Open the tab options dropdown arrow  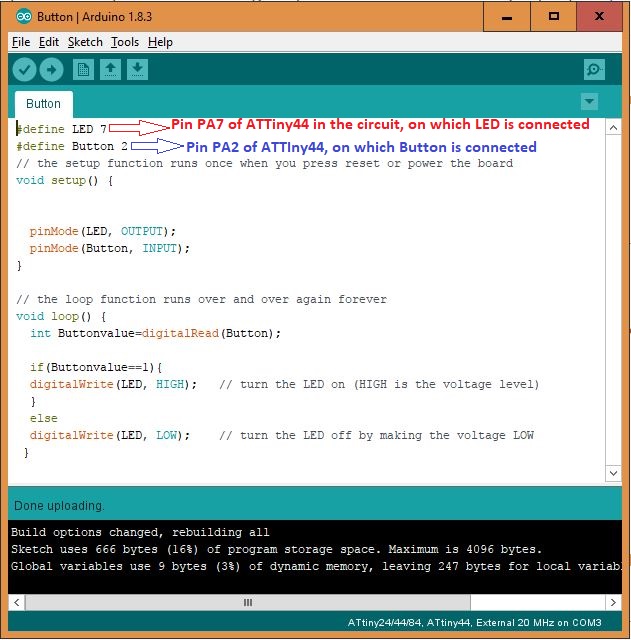589,101
